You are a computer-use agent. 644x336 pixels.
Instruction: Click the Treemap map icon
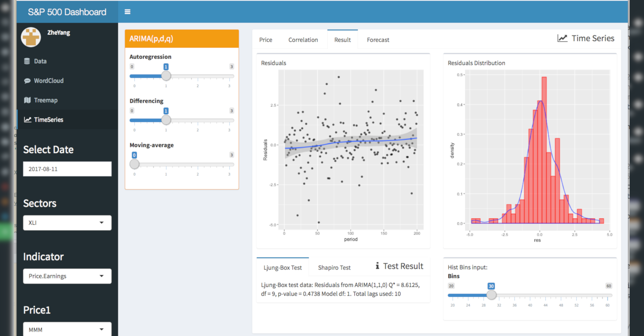(x=27, y=100)
